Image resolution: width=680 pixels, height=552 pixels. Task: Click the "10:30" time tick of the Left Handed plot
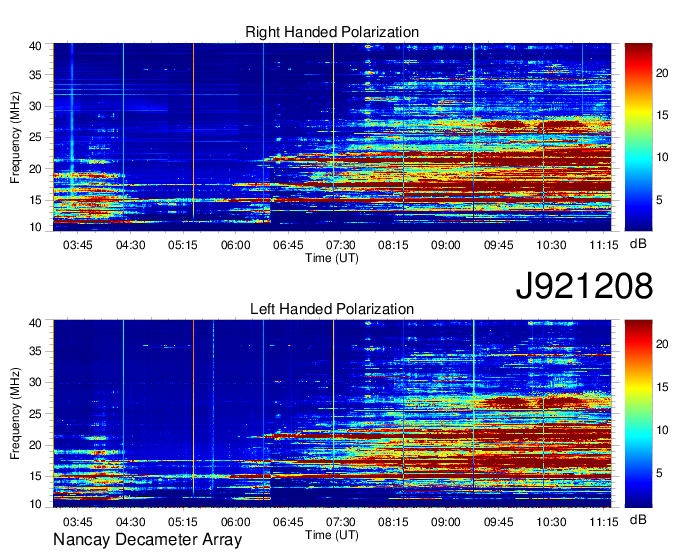pos(551,522)
